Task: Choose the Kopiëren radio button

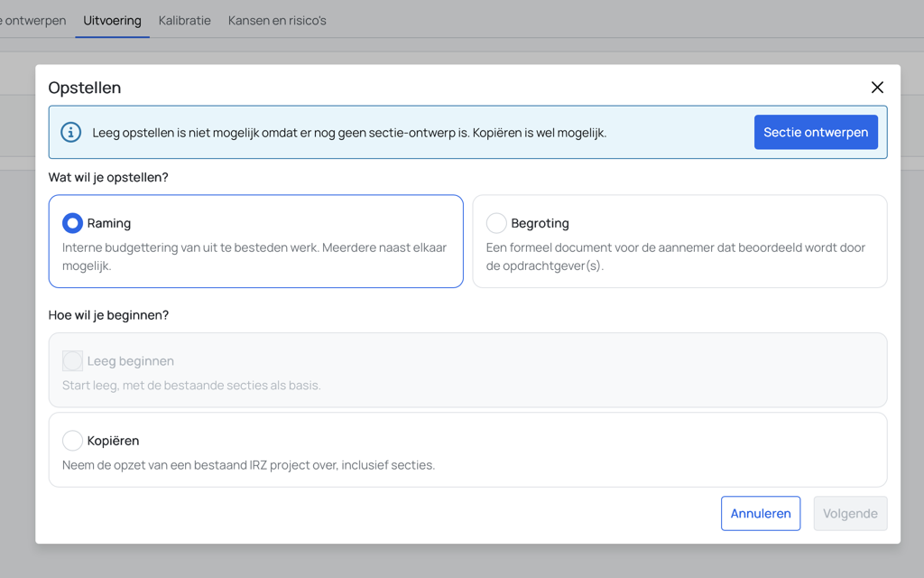Action: click(x=72, y=441)
